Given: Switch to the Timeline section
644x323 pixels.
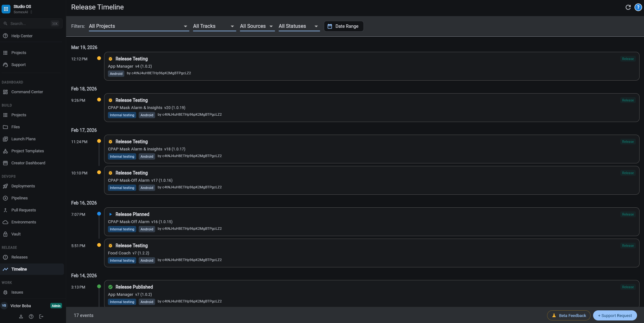Looking at the screenshot, I should pos(19,269).
